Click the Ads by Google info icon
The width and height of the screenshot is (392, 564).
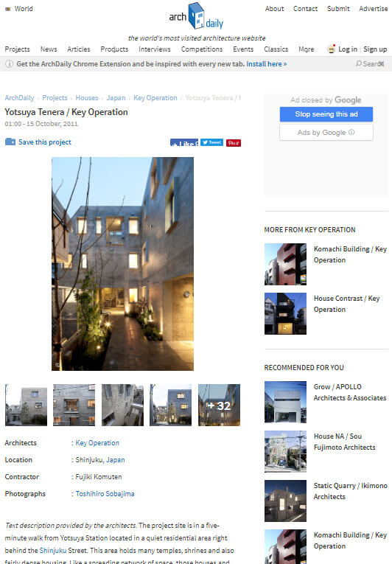[x=351, y=133]
